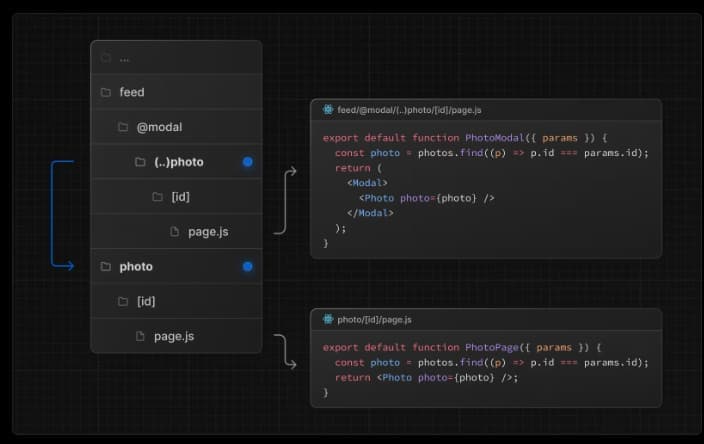Click the bold photo folder icon

pos(106,267)
